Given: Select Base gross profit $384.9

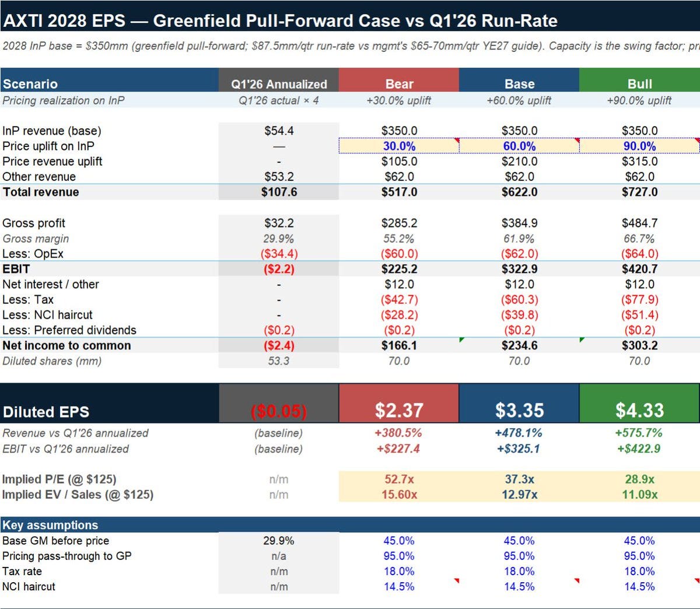Looking at the screenshot, I should pyautogui.click(x=519, y=223).
